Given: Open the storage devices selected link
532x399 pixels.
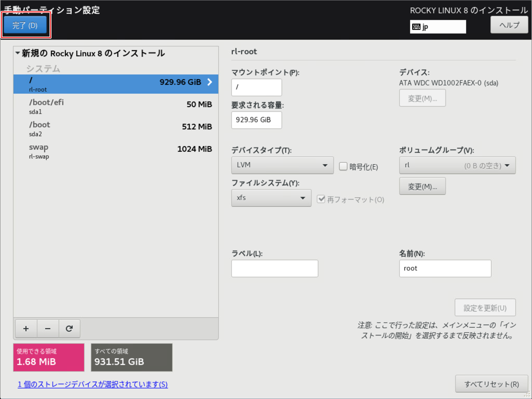Looking at the screenshot, I should (x=93, y=384).
